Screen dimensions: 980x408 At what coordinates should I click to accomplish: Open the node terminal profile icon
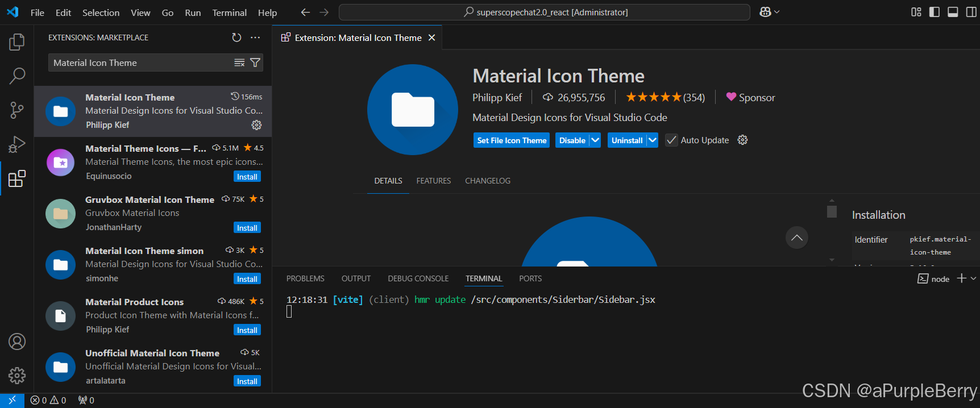point(923,278)
